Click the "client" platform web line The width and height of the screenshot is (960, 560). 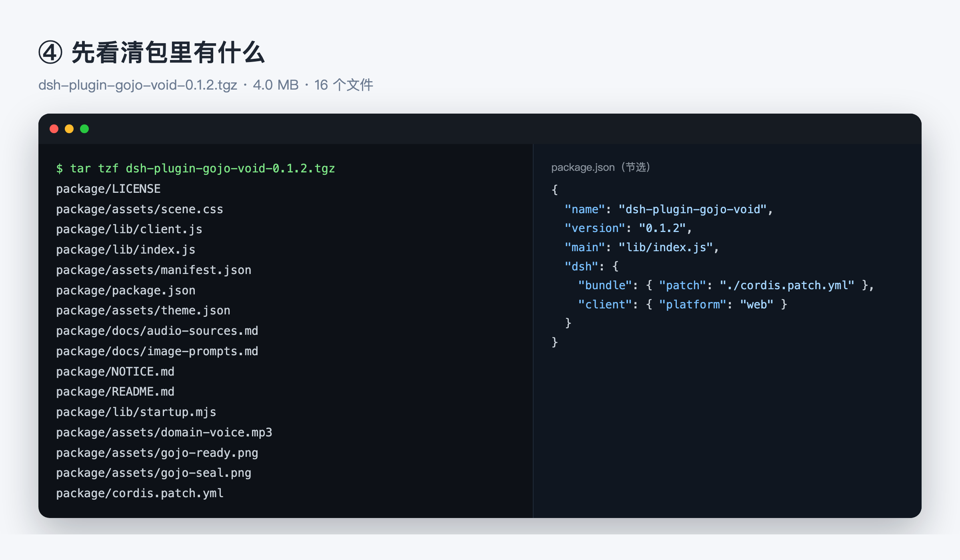click(683, 304)
